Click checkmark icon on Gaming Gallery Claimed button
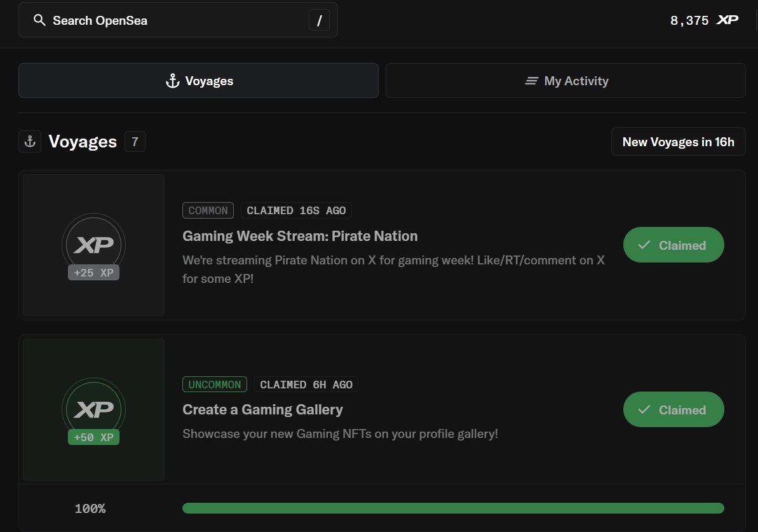The image size is (758, 532). pyautogui.click(x=644, y=409)
